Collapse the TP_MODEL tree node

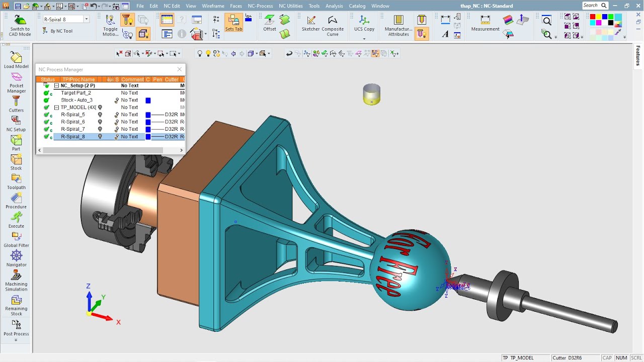click(x=56, y=107)
